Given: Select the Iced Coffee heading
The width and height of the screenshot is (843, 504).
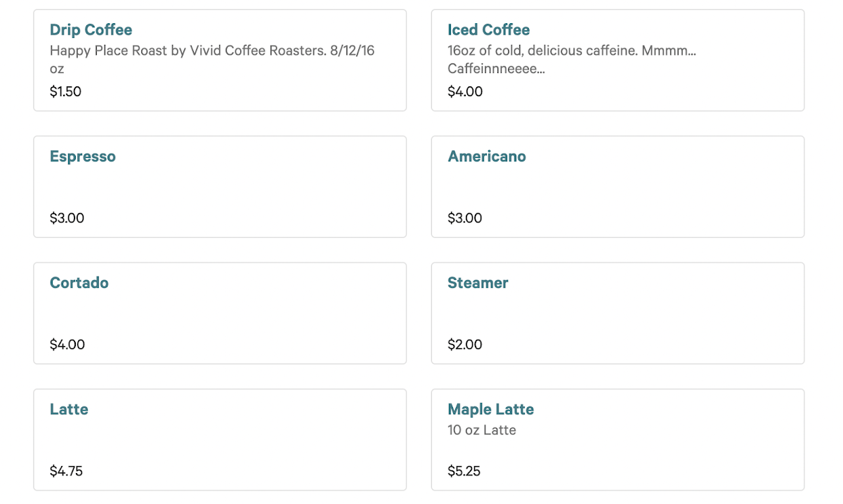Looking at the screenshot, I should [488, 30].
